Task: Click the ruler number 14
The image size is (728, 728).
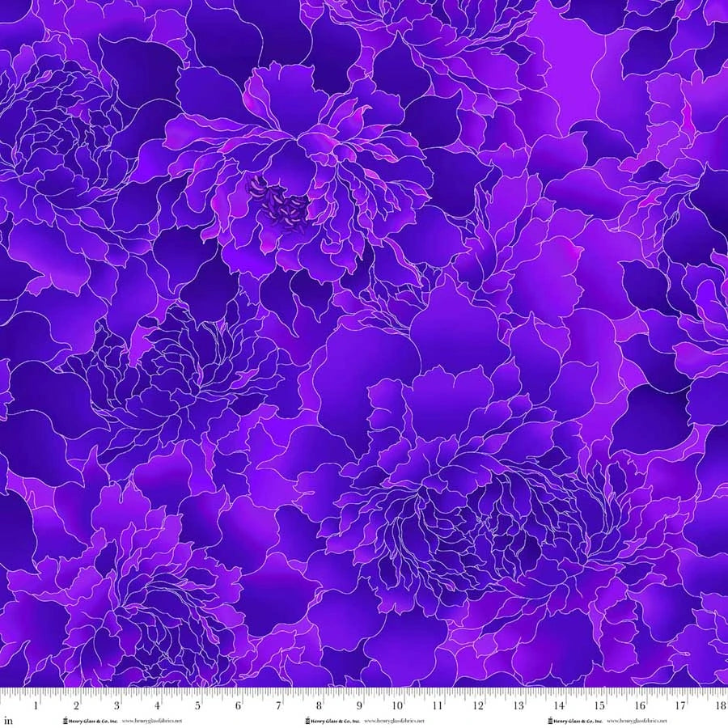Action: (559, 706)
